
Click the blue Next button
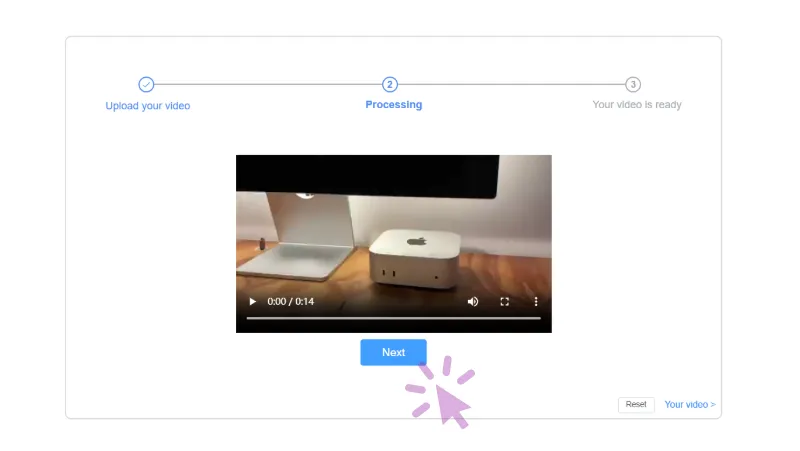pyautogui.click(x=393, y=352)
